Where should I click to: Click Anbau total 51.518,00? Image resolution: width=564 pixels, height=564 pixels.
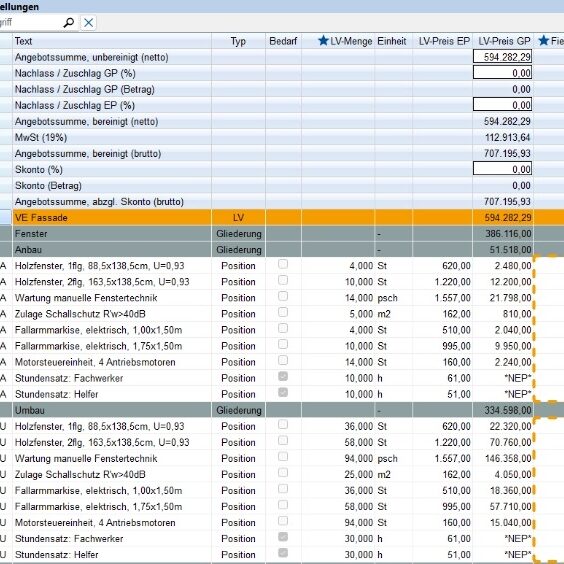[x=510, y=250]
